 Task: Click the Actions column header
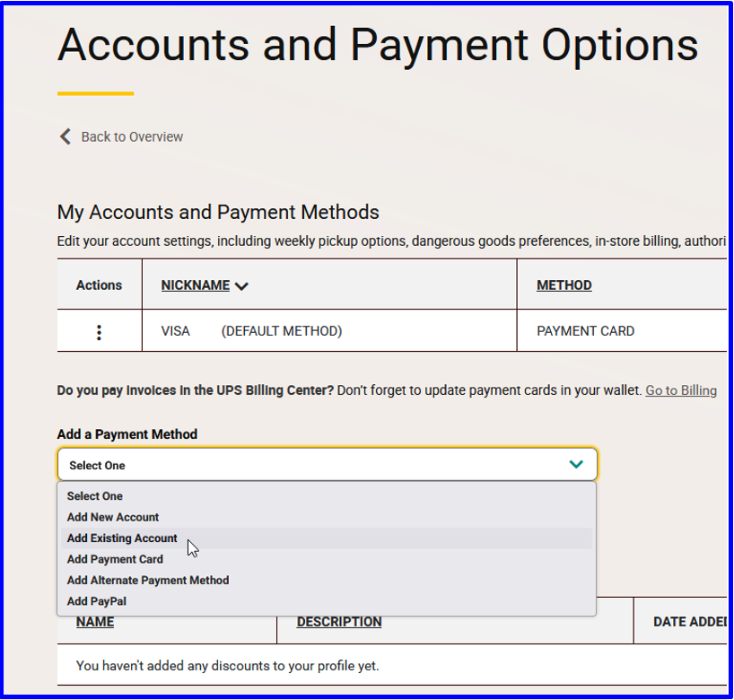click(99, 285)
